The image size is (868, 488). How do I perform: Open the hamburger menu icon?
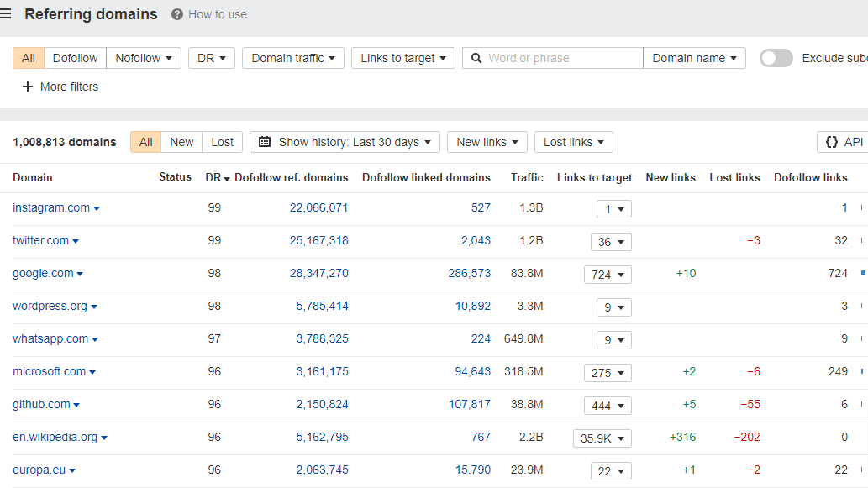pyautogui.click(x=6, y=13)
